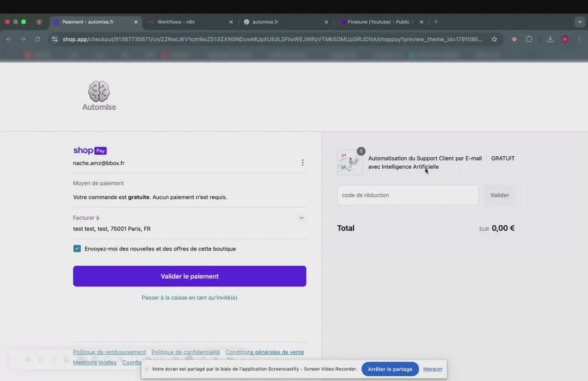Click the code de réduction input field
This screenshot has height=381, width=588.
(x=408, y=195)
